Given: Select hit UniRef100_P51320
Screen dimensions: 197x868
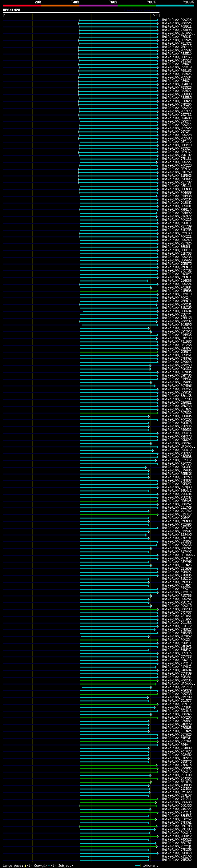Looking at the screenshot, I should pyautogui.click(x=176, y=792).
